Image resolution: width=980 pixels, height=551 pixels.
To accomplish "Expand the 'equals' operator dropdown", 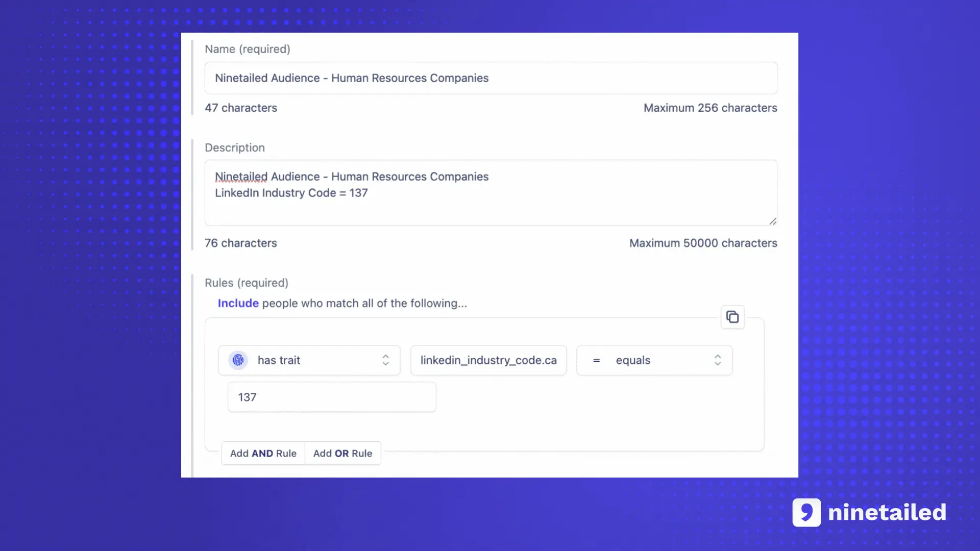I will point(654,360).
